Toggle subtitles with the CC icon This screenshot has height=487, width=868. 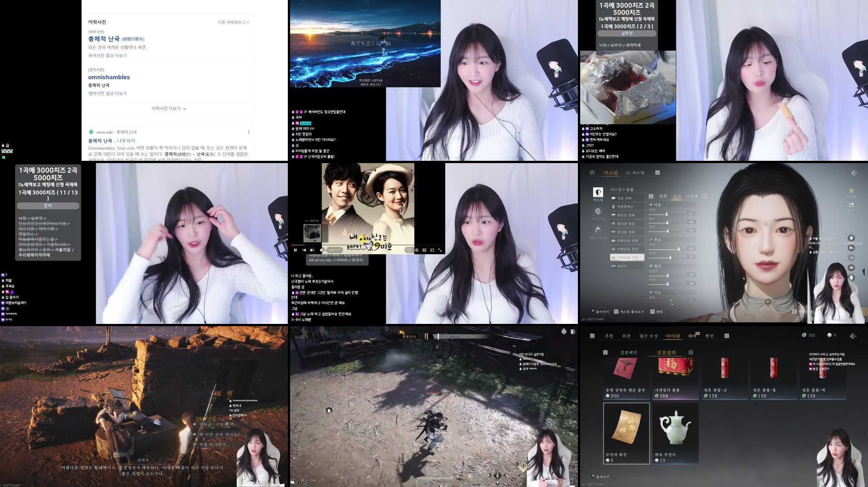[x=425, y=250]
